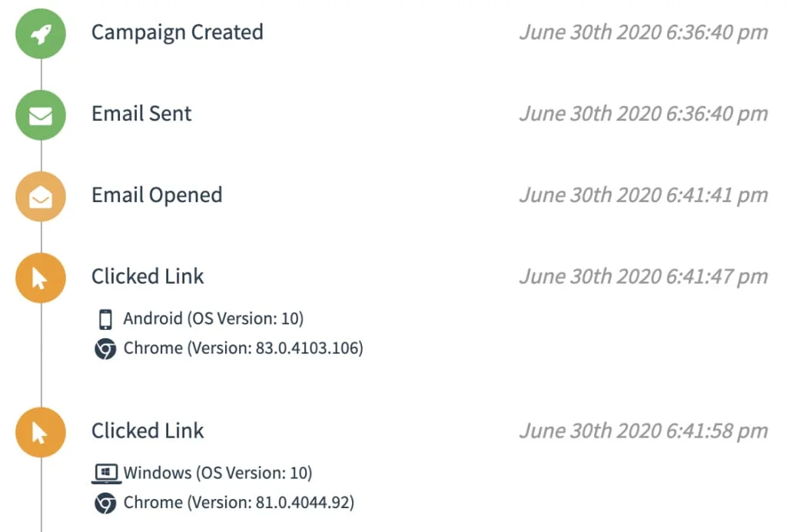Click the Chrome (Version: 83.0.4103.106) text

[x=244, y=348]
